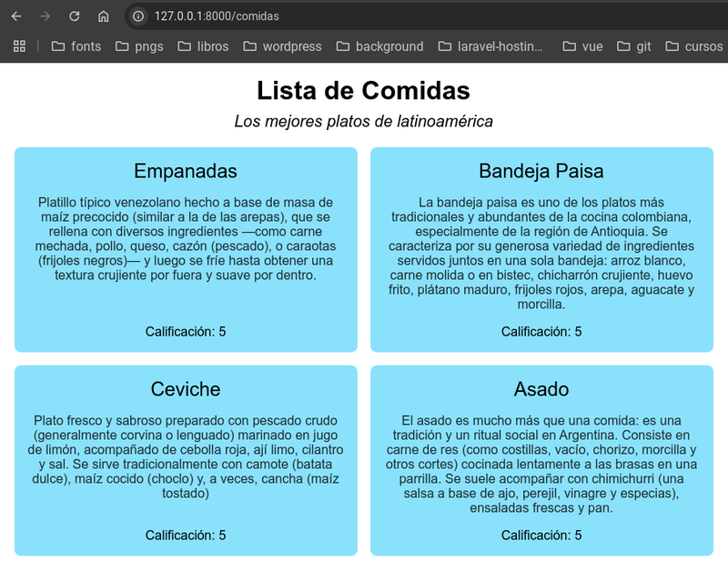Open the cursos bookmark folder
This screenshot has width=728, height=581.
694,46
